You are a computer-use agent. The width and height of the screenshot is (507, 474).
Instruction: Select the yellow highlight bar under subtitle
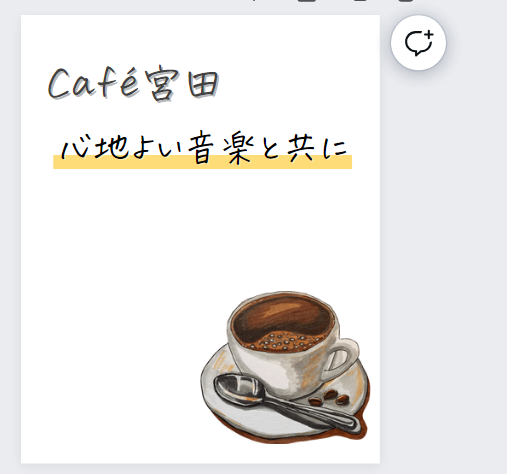(x=202, y=162)
